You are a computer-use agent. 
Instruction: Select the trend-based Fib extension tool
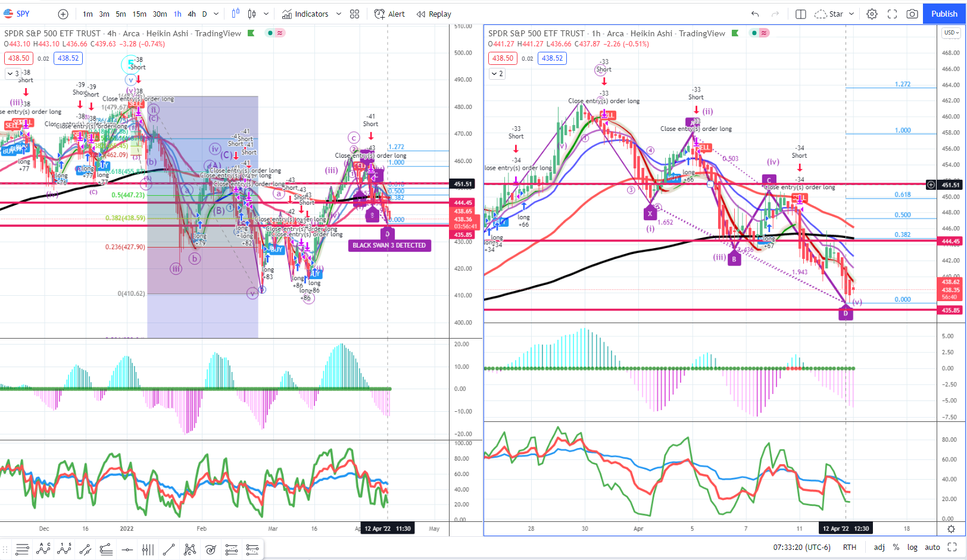click(231, 549)
